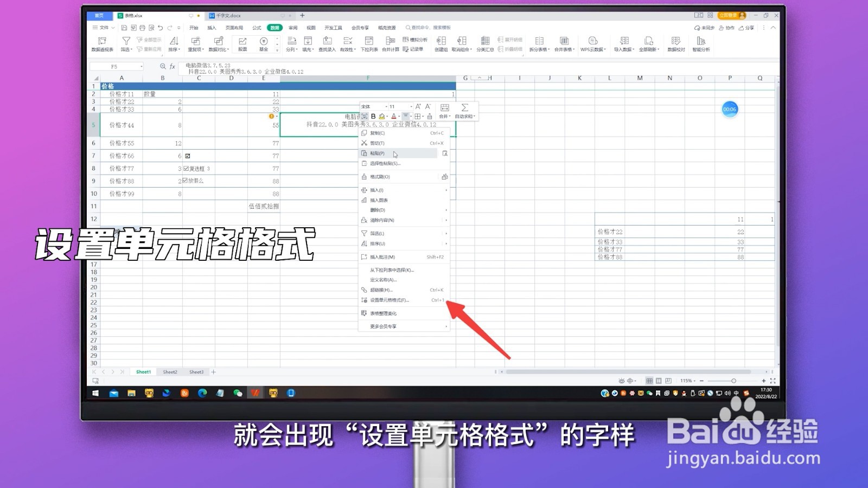
Task: Expand the Name Box dropdown for F5
Action: 142,67
